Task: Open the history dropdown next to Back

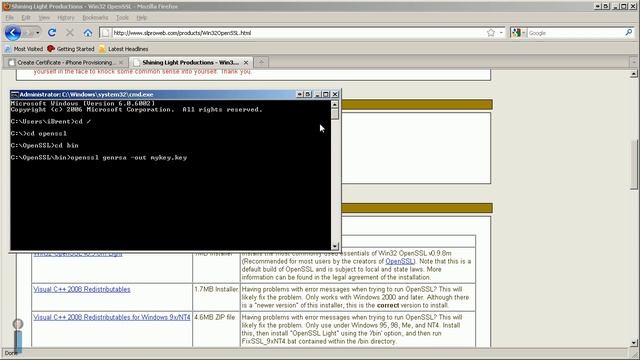Action: coord(38,33)
